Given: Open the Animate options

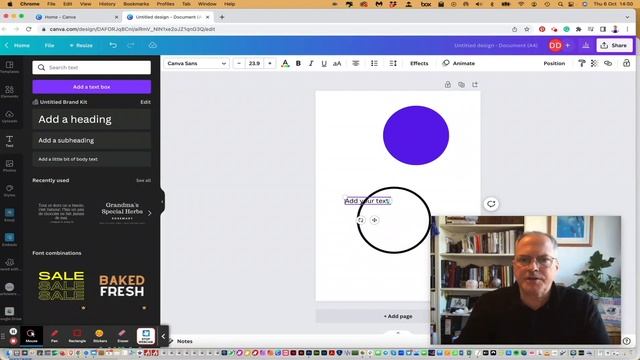Looking at the screenshot, I should click(x=459, y=63).
